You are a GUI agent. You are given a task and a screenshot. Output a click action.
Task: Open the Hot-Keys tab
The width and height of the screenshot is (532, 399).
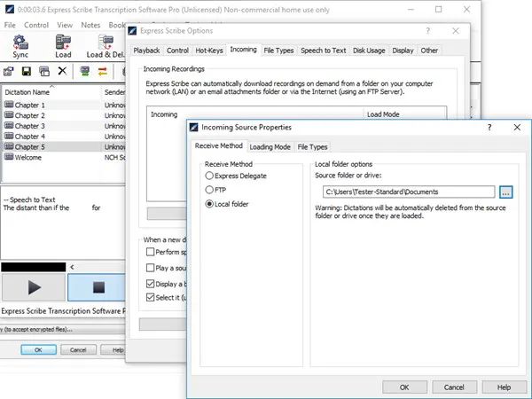[209, 51]
